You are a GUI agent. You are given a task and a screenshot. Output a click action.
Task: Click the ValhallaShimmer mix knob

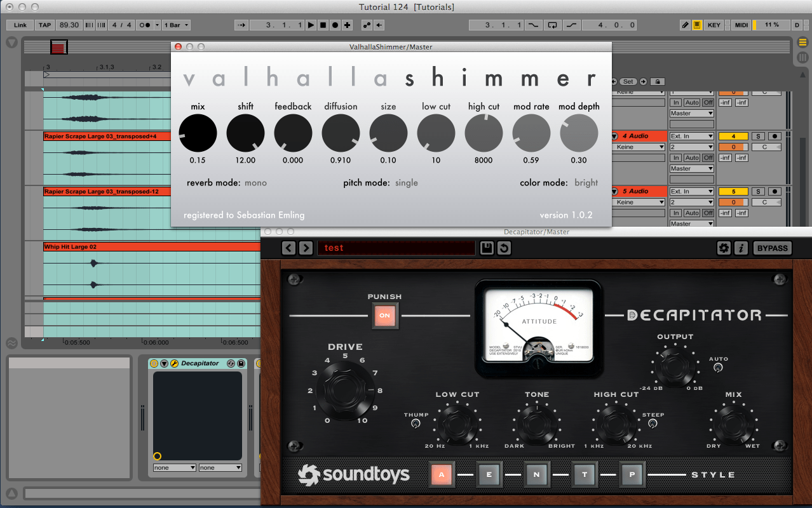pos(198,133)
